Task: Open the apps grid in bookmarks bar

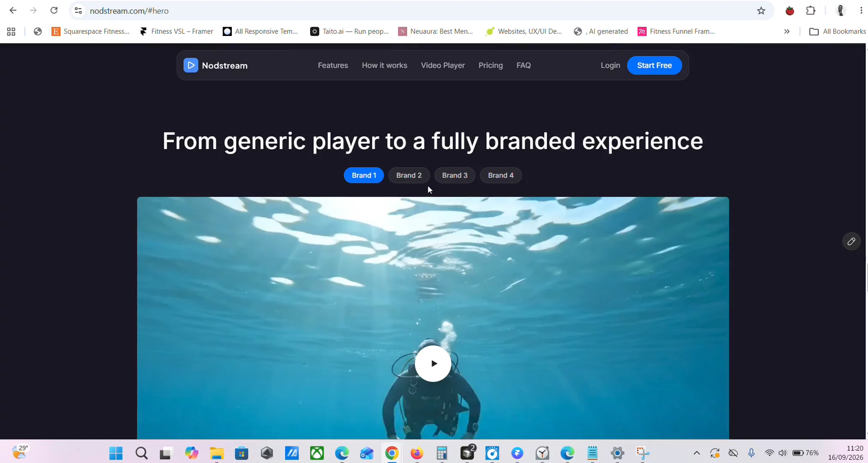Action: coord(11,31)
